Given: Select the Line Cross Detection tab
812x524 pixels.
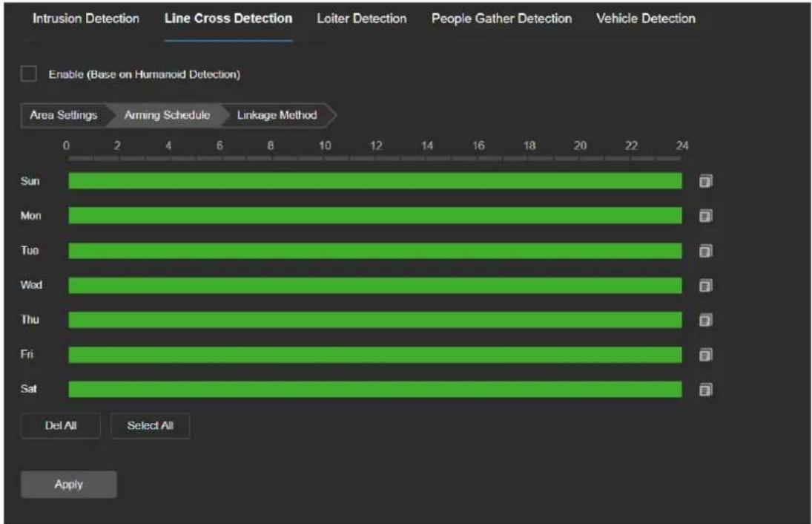Looking at the screenshot, I should coord(228,19).
